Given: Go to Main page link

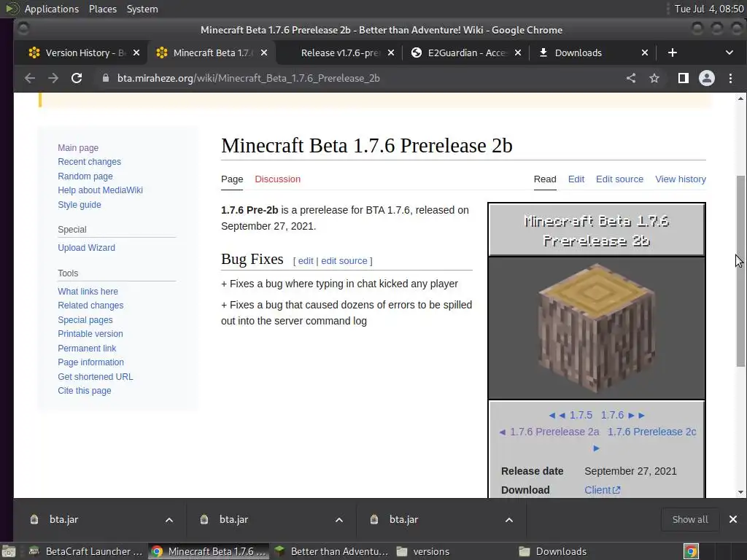Looking at the screenshot, I should pyautogui.click(x=78, y=147).
